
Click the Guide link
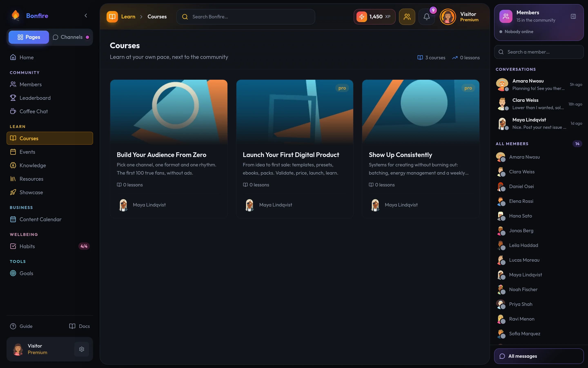21,326
